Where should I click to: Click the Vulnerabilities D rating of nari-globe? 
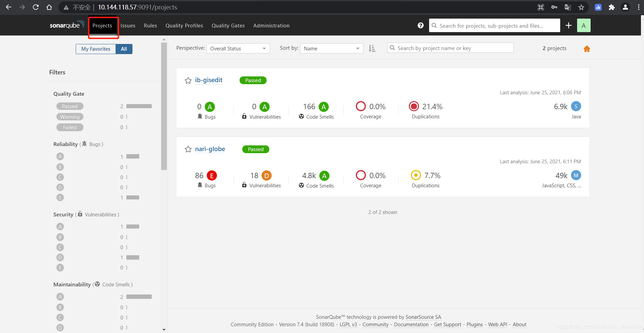click(267, 175)
